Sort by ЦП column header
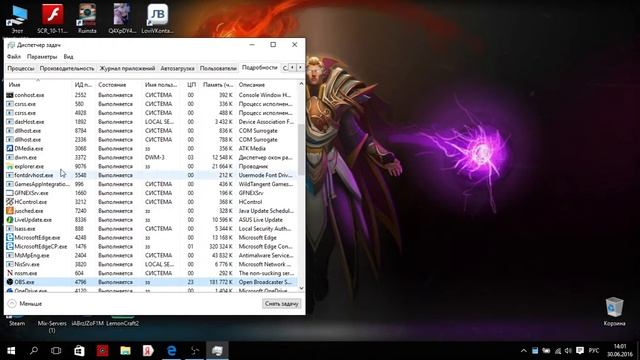 pos(191,84)
